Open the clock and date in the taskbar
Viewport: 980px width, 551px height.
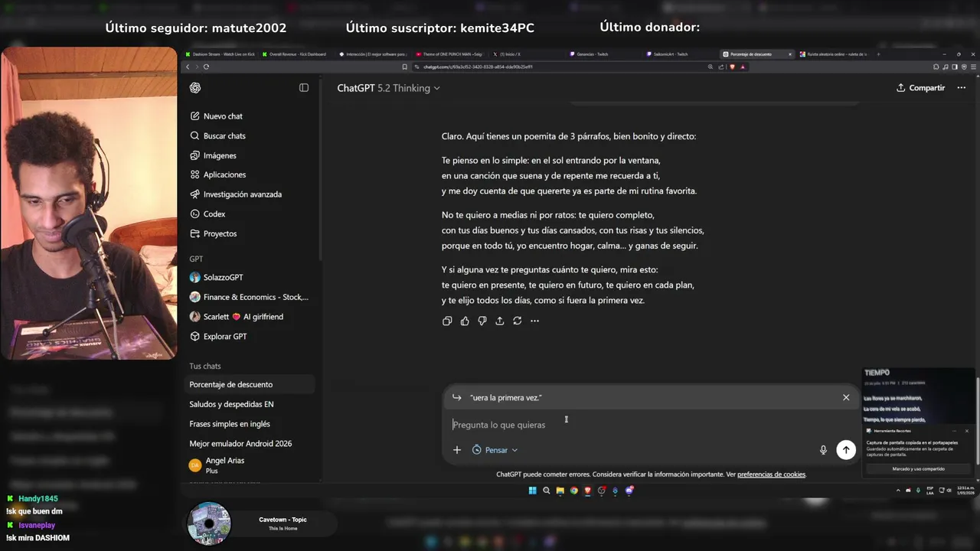[965, 491]
